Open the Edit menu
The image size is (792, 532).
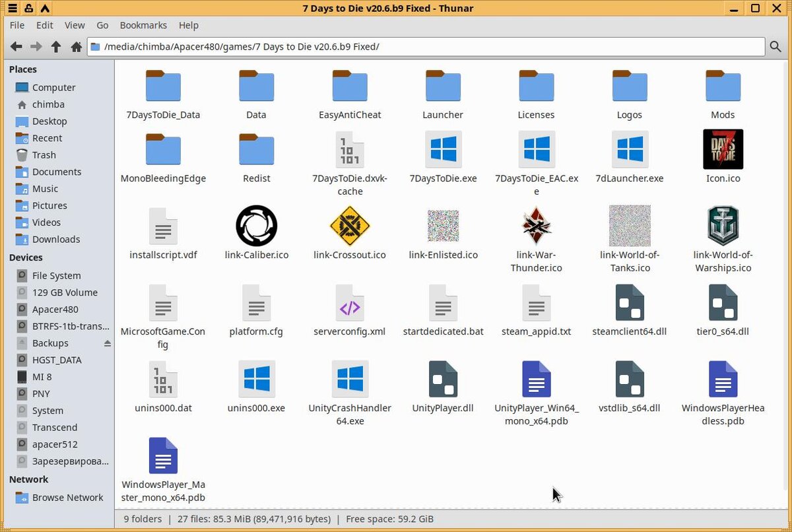pos(45,25)
